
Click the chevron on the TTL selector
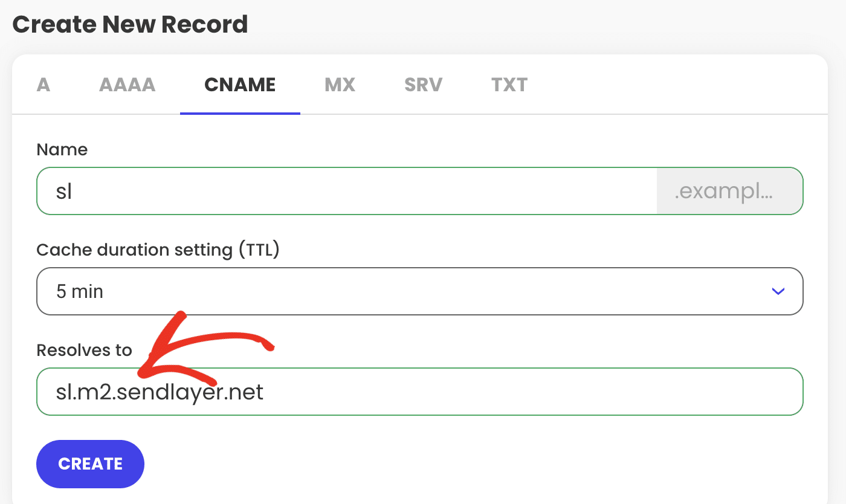(x=778, y=291)
